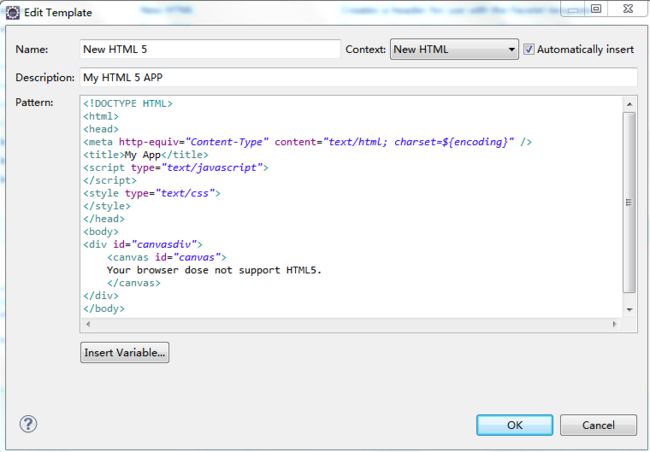Click the </script> closing tag line

tap(110, 180)
